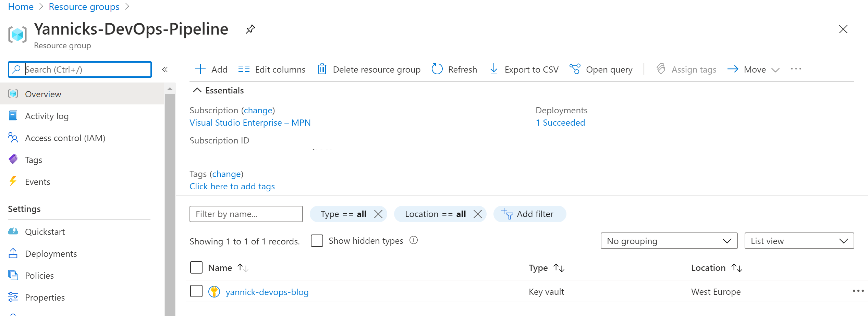
Task: Collapse the sidebar with double chevron
Action: point(165,69)
